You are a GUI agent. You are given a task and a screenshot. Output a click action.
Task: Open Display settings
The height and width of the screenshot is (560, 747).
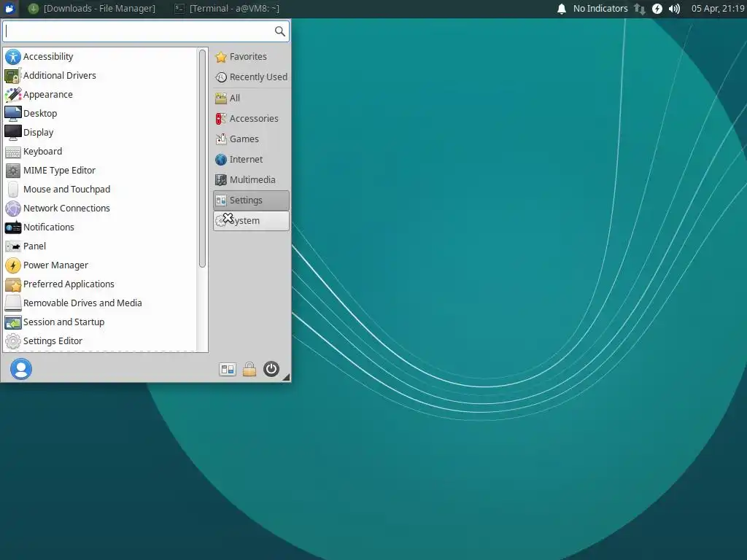[100, 133]
